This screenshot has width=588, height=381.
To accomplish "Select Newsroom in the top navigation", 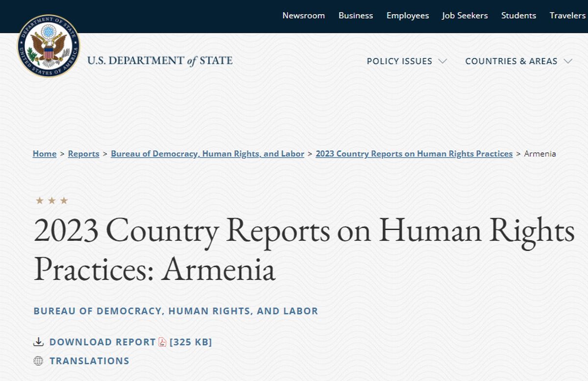I will 304,15.
